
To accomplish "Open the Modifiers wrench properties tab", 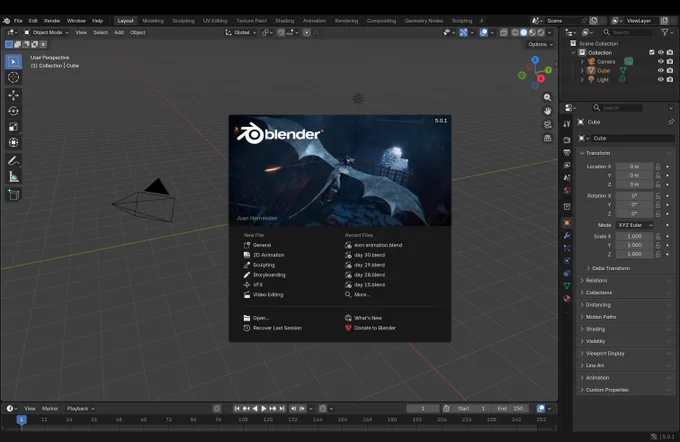I will [567, 236].
